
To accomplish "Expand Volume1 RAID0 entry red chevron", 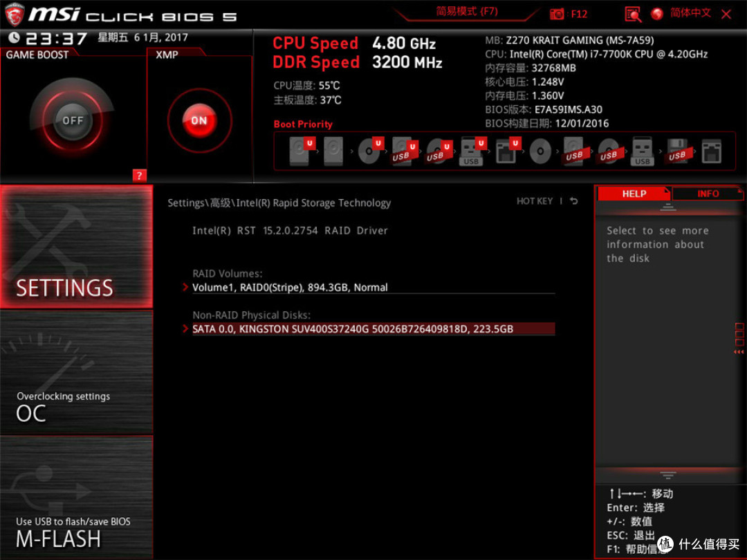I will click(x=185, y=287).
